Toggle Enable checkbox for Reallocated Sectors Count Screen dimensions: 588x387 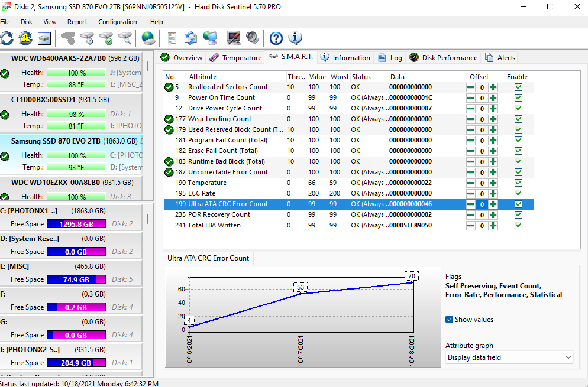pos(518,87)
